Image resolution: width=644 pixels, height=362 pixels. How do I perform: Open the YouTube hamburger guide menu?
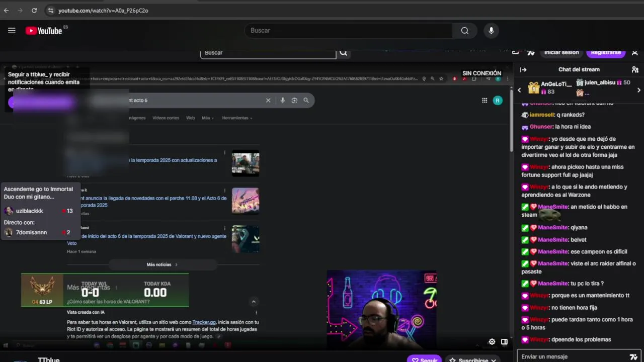[12, 31]
